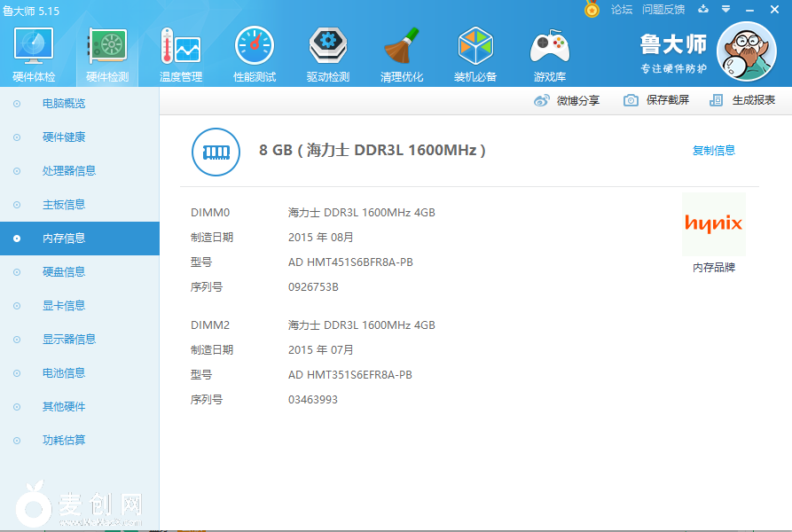The height and width of the screenshot is (532, 792).
Task: Open the 驱动检测 driver detection icon
Action: [328, 53]
